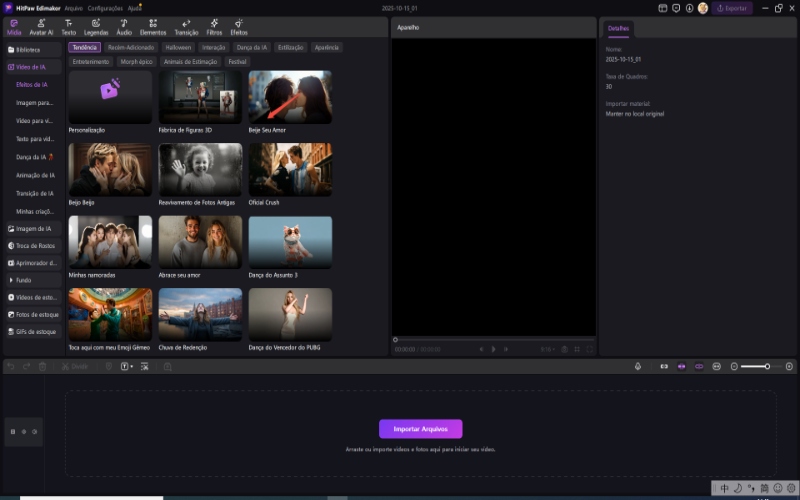Toggle the purple snapping button in timeline toolbar
800x500 pixels.
tap(682, 366)
